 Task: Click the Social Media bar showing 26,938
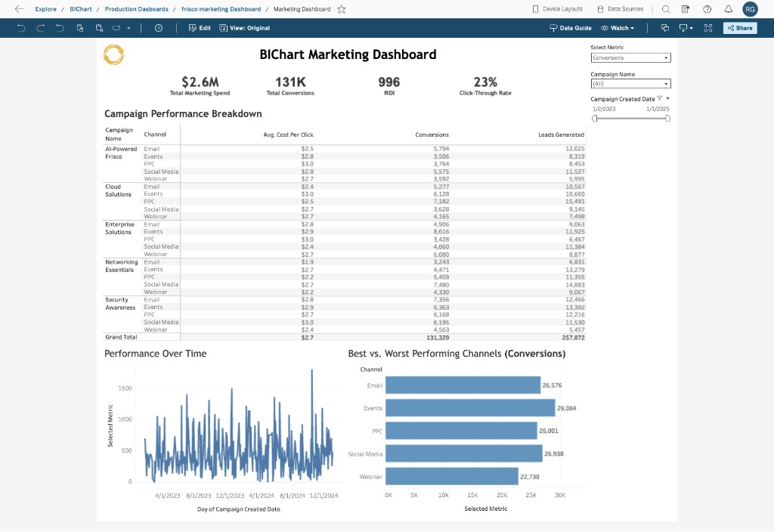(464, 453)
